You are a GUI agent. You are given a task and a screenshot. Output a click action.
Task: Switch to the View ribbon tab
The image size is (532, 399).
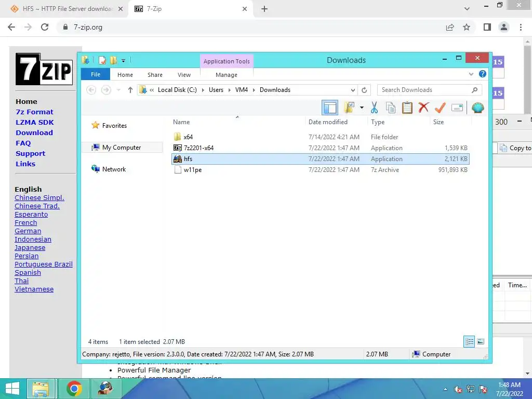point(184,75)
